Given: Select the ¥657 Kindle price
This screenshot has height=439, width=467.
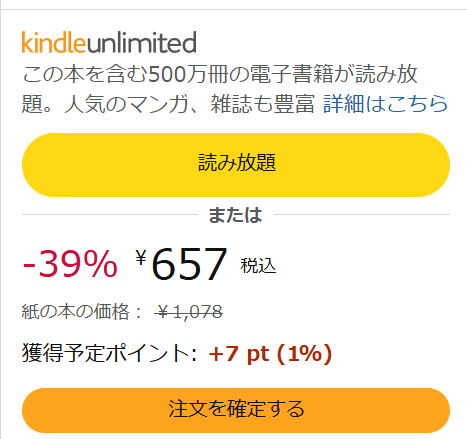Looking at the screenshot, I should point(181,264).
